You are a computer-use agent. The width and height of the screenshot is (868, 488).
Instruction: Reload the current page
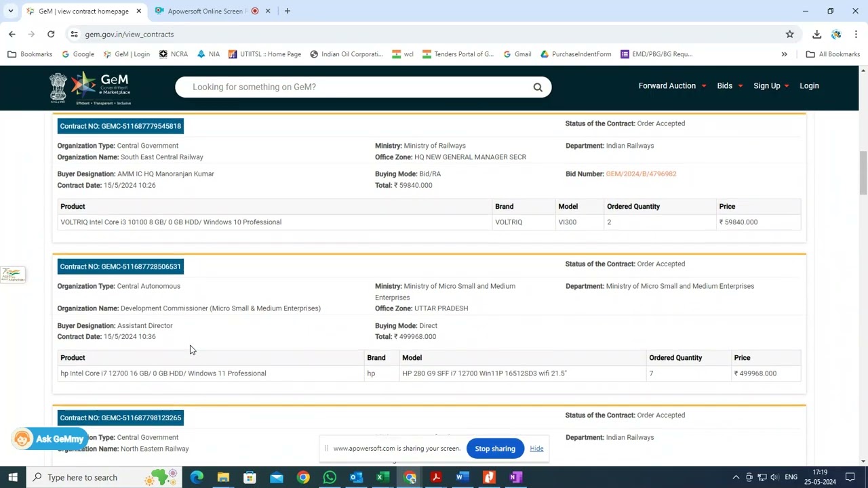pyautogui.click(x=51, y=34)
